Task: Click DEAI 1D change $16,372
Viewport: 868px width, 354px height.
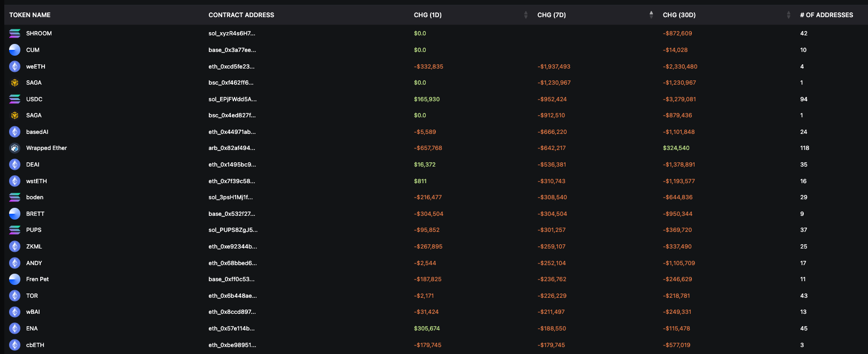Action: (x=425, y=164)
